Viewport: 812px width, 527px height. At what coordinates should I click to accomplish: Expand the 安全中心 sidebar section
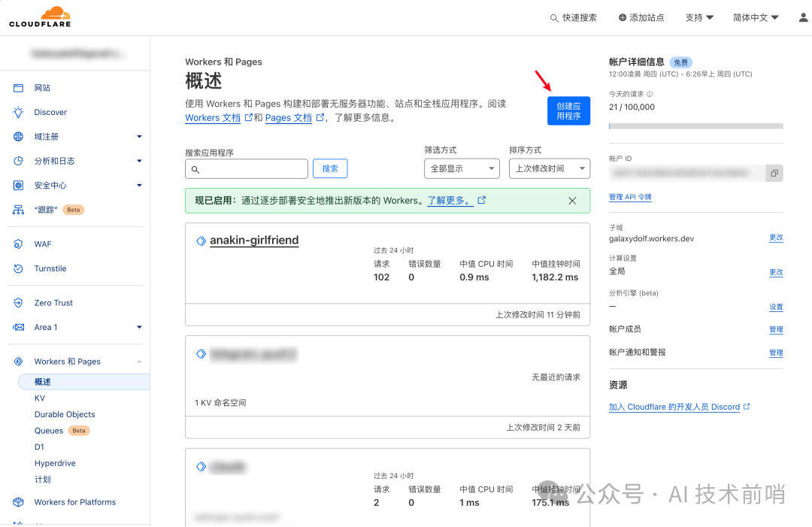139,186
